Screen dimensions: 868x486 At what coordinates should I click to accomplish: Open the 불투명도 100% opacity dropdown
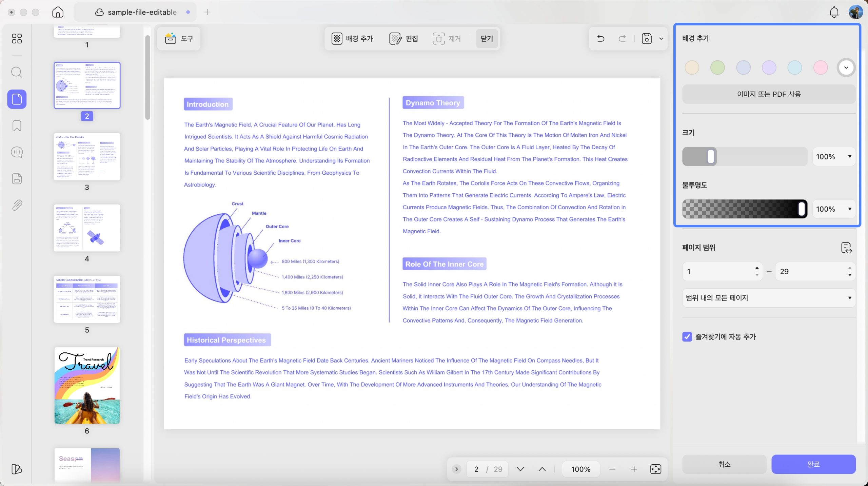pyautogui.click(x=834, y=209)
